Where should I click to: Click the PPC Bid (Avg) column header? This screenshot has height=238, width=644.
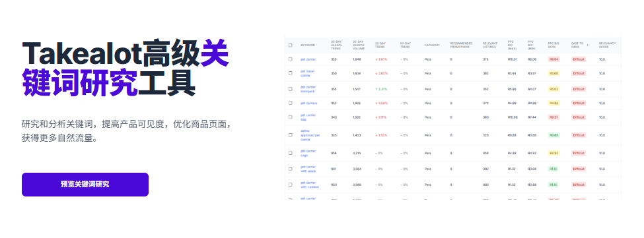554,45
